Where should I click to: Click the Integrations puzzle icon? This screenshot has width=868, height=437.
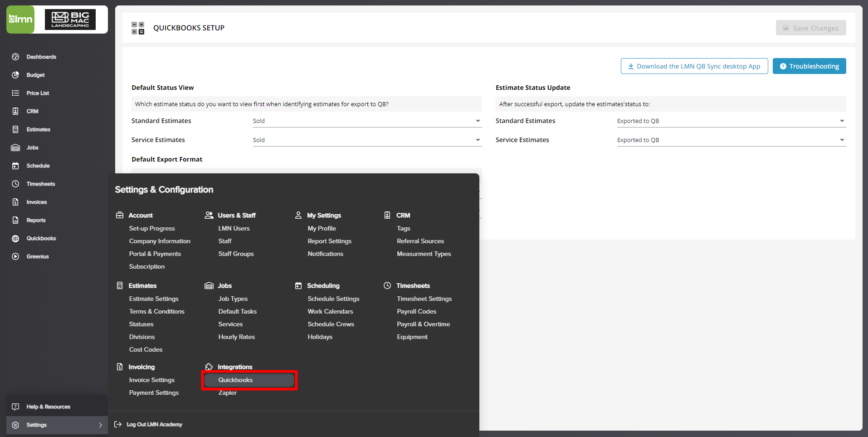(x=209, y=367)
